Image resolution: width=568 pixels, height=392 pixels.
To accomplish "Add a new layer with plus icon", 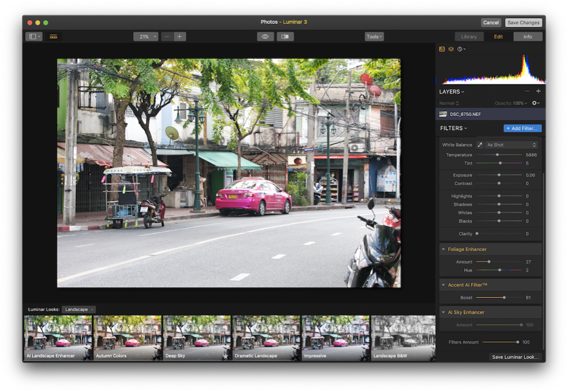I will point(538,91).
